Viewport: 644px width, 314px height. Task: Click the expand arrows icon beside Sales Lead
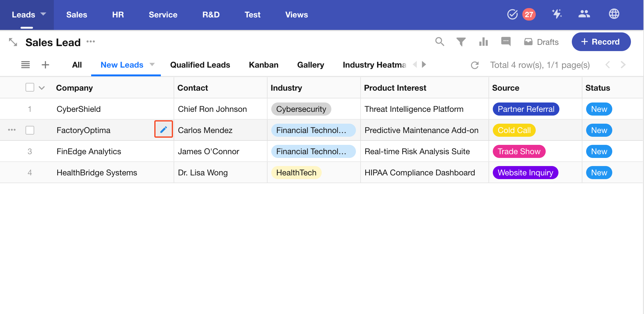pyautogui.click(x=13, y=42)
